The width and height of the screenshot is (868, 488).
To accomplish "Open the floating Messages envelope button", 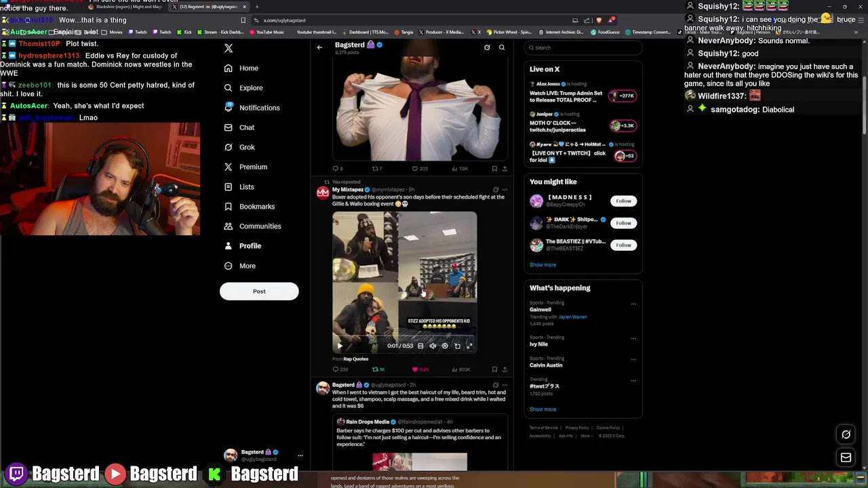I will tap(846, 458).
